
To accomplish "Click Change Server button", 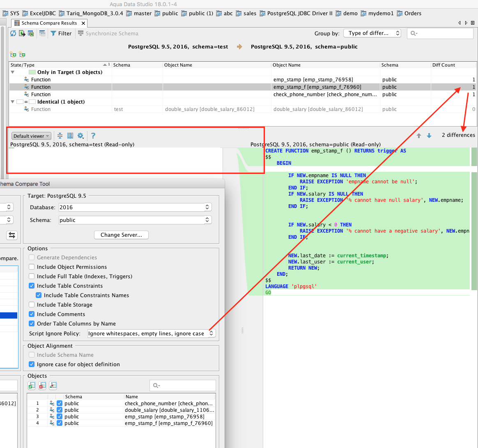I will 121,235.
